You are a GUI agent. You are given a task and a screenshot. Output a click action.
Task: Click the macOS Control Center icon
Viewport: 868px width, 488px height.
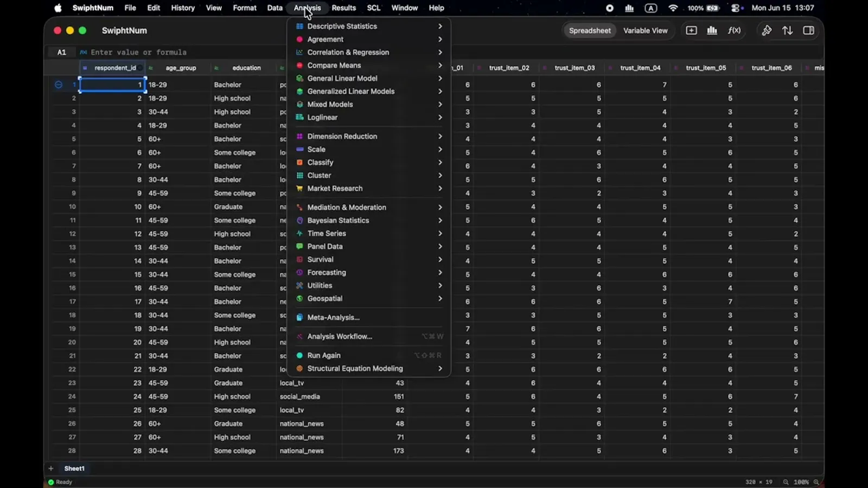point(736,8)
